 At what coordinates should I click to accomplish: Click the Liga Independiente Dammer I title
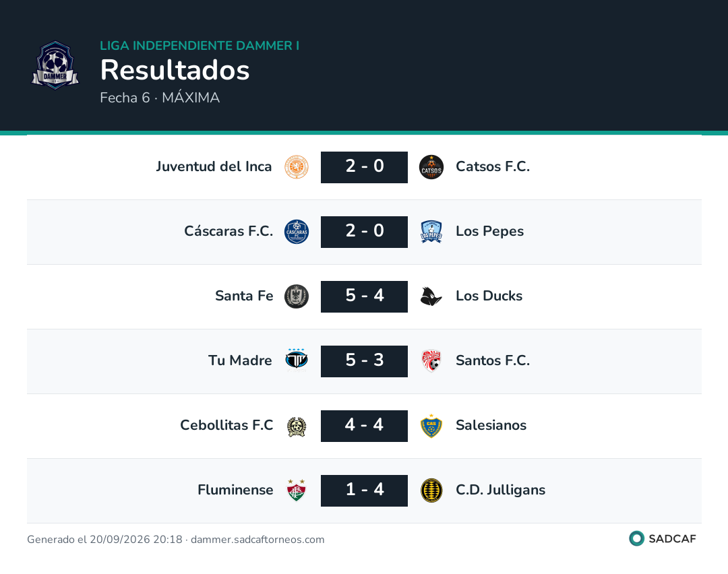tap(200, 45)
